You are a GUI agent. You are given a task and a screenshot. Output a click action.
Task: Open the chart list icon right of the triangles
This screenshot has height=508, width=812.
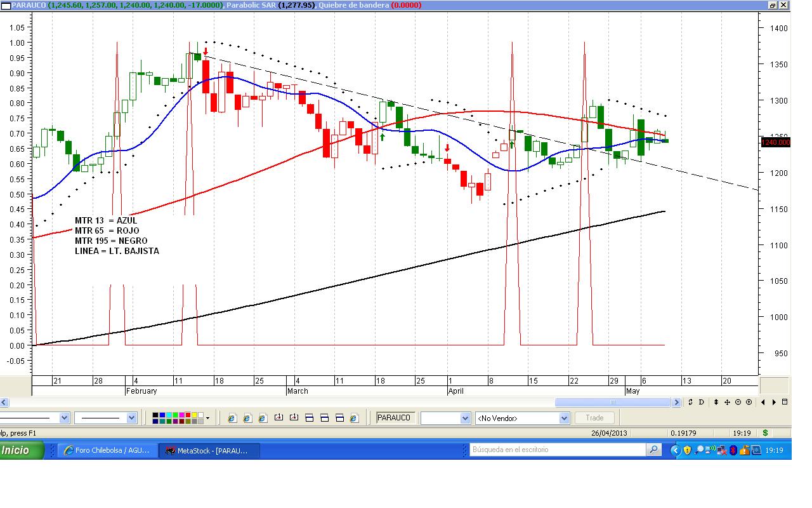pos(785,402)
